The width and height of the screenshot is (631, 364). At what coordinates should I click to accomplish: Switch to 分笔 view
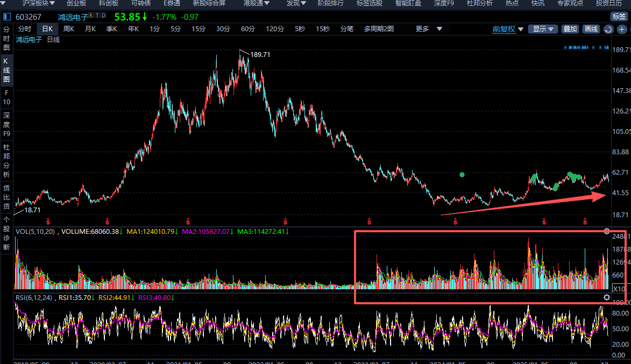(347, 29)
